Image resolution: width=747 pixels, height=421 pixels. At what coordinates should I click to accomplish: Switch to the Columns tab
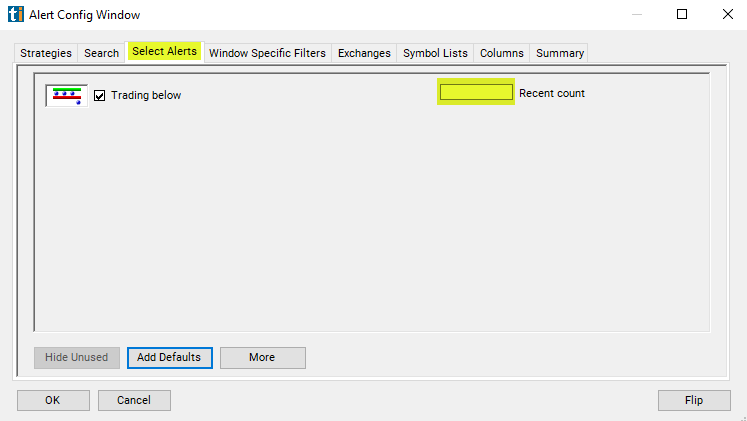coord(502,53)
